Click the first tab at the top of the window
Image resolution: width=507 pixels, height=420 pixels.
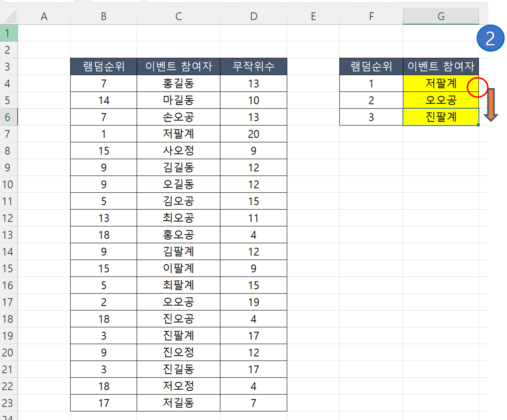click(39, 1)
